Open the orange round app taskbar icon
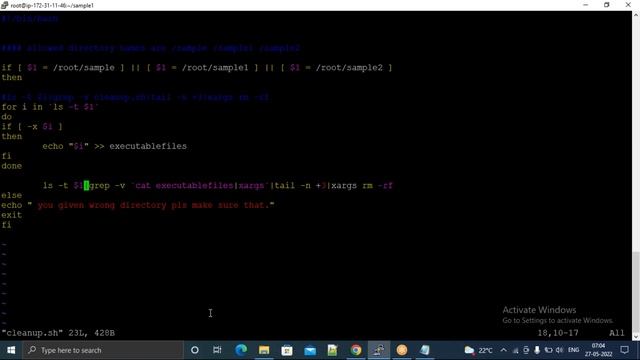This screenshot has height=360, width=640. pyautogui.click(x=402, y=350)
